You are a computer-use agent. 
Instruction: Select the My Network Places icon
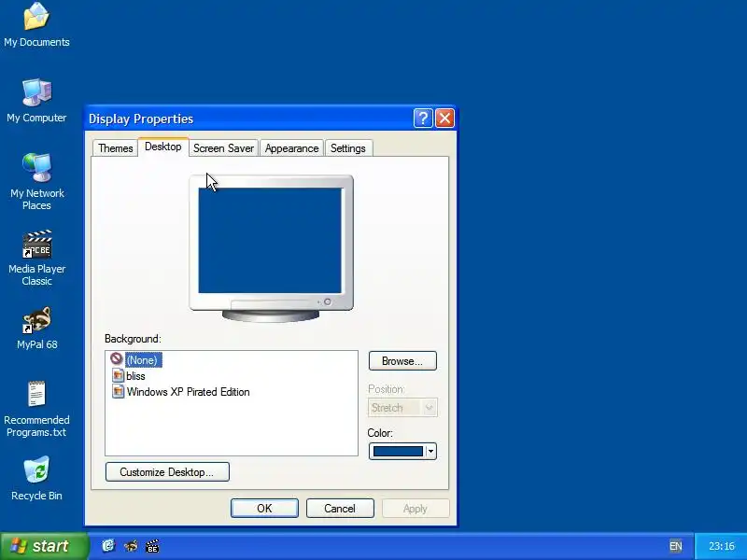point(36,182)
